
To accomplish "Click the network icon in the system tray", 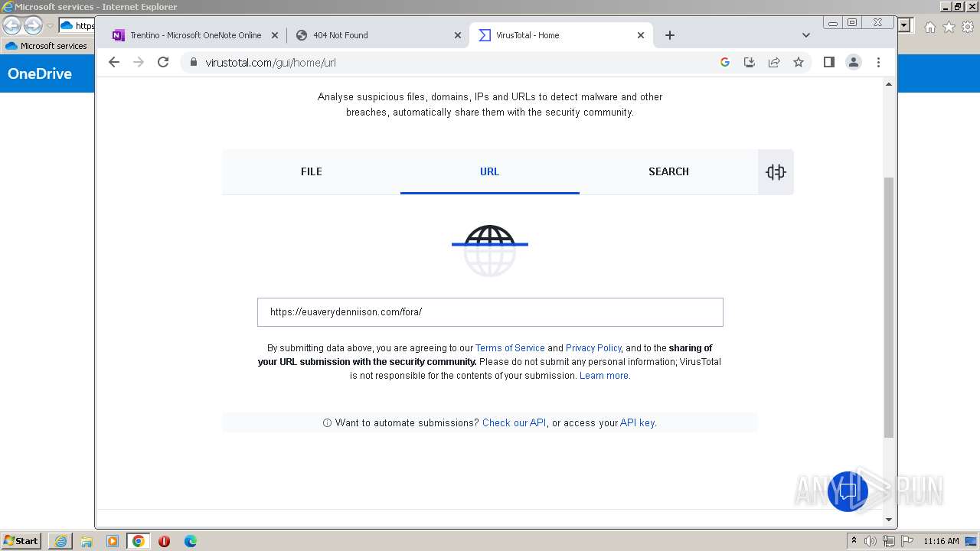I will click(x=889, y=541).
